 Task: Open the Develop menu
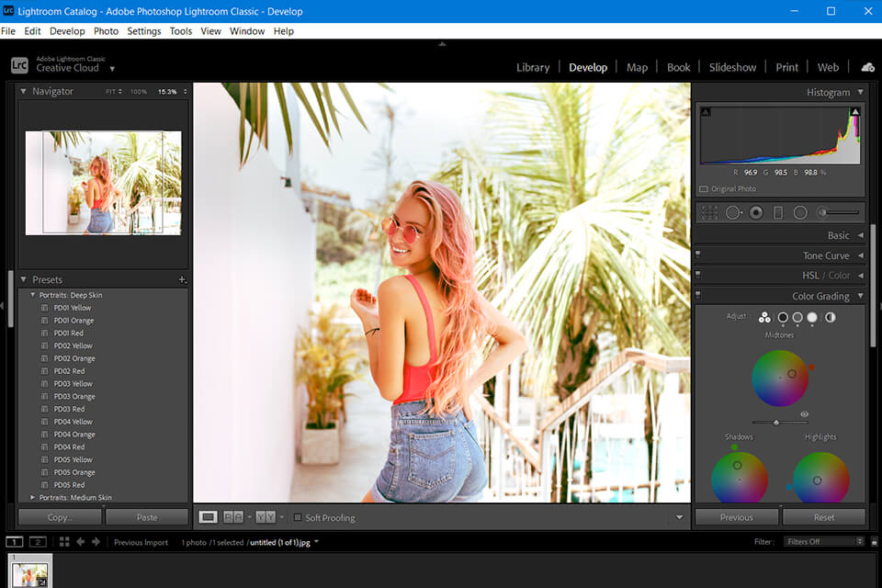coord(67,31)
